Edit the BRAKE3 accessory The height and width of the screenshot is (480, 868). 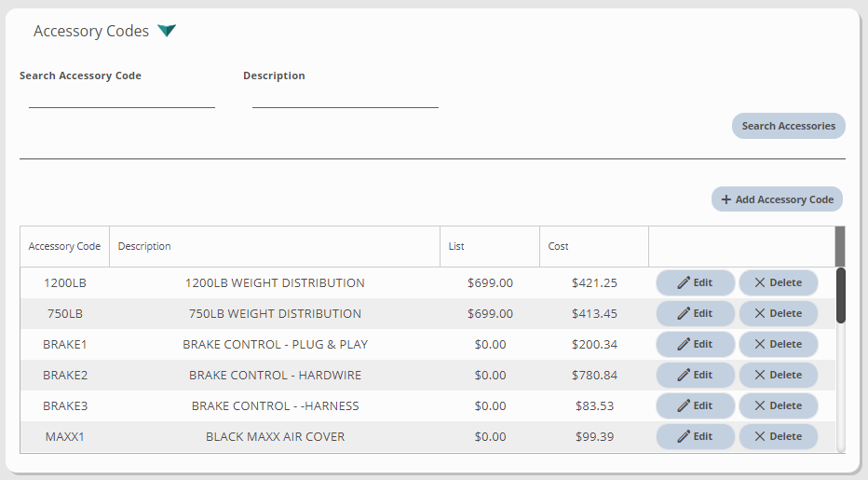point(696,405)
